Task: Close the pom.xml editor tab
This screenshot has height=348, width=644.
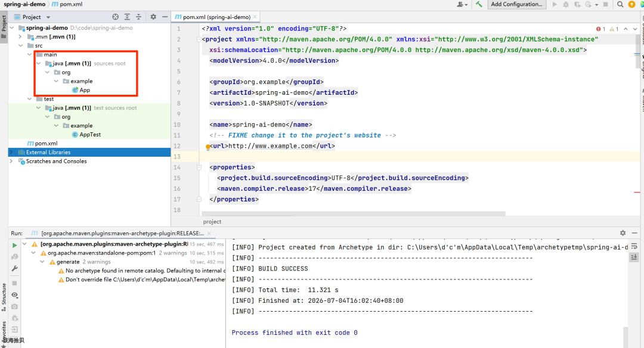Action: [255, 17]
